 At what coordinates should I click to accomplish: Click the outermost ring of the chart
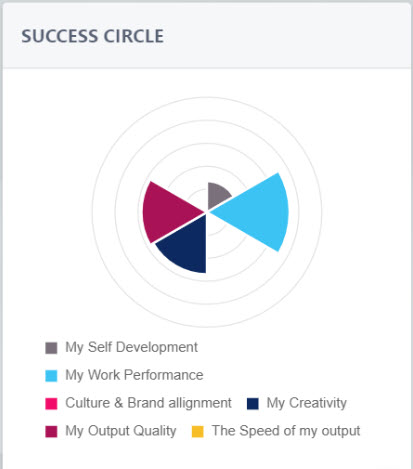[x=207, y=99]
